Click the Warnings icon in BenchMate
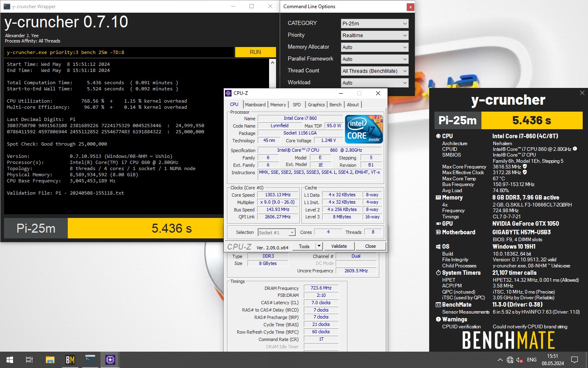 coord(438,319)
